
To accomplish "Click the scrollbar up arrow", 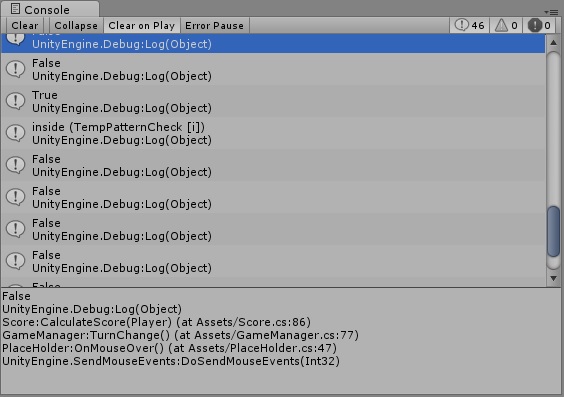I will tap(553, 43).
